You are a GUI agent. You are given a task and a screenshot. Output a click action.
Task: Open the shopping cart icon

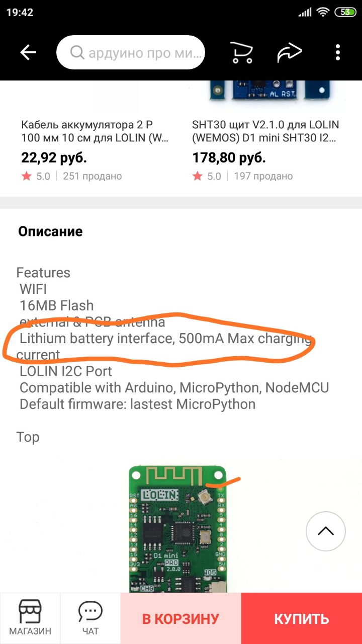[241, 52]
